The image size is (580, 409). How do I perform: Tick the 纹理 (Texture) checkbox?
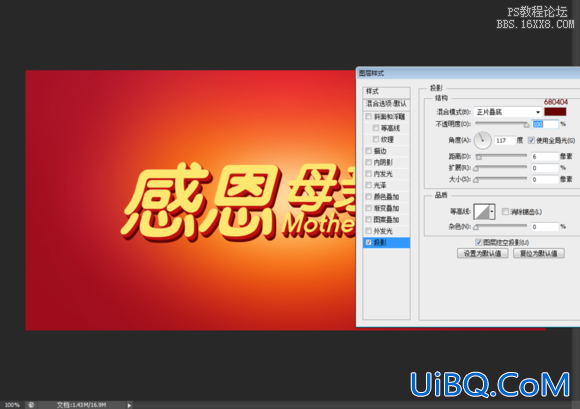[376, 139]
